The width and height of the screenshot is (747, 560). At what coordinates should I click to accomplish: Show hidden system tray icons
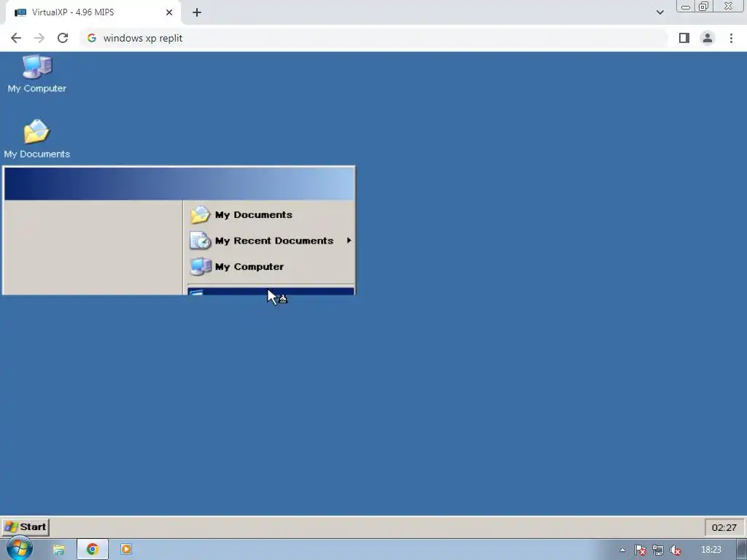[x=622, y=550]
